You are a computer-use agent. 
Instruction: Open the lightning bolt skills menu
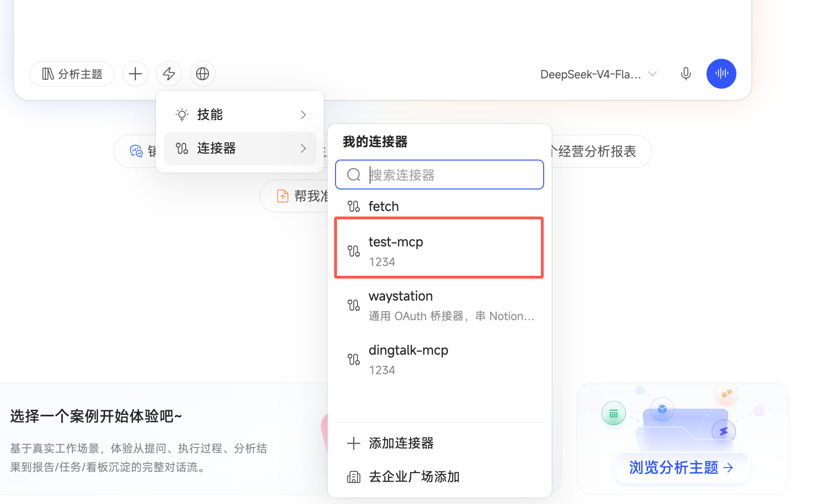(x=169, y=74)
